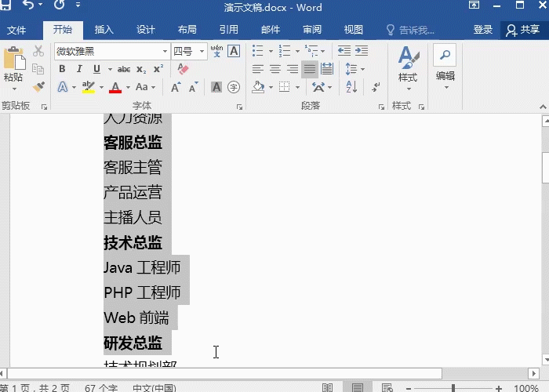This screenshot has height=392, width=549.
Task: Click the Paste clipboard icon
Action: 14,58
